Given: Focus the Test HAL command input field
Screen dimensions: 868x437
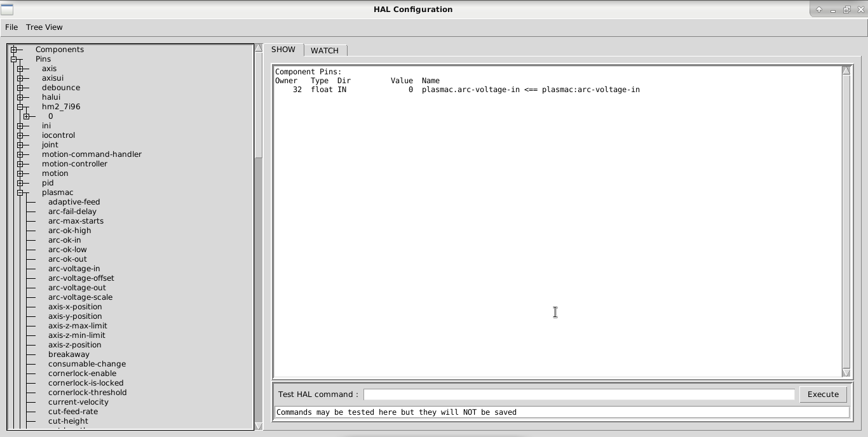Looking at the screenshot, I should (x=579, y=394).
